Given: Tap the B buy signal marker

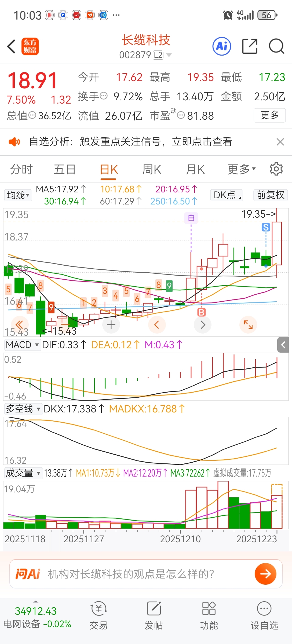Looking at the screenshot, I should [x=201, y=312].
